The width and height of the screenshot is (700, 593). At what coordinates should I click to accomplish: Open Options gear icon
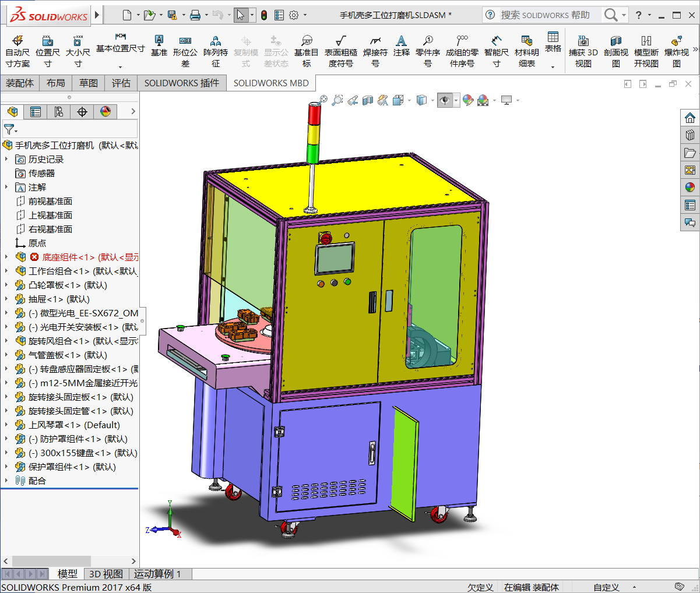tap(294, 15)
